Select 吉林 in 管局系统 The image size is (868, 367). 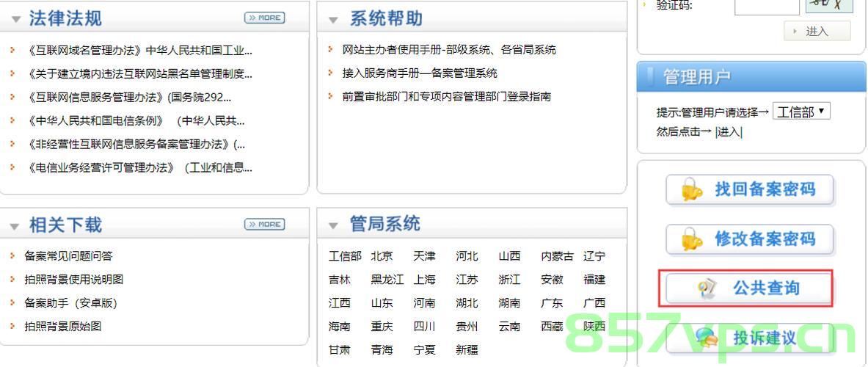coord(339,280)
